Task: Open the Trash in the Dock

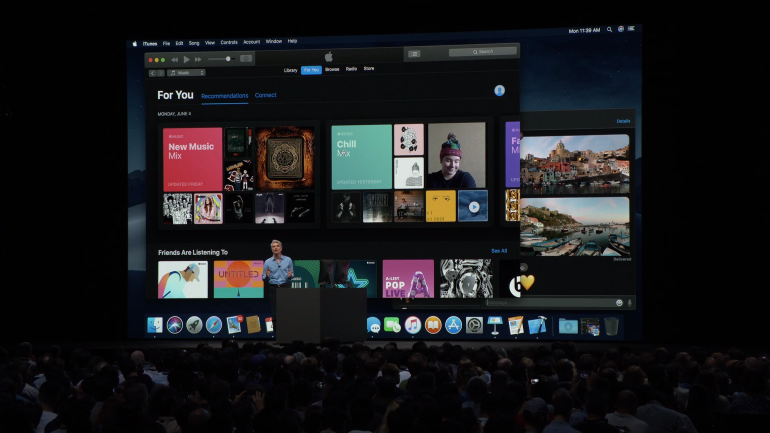Action: pyautogui.click(x=611, y=326)
